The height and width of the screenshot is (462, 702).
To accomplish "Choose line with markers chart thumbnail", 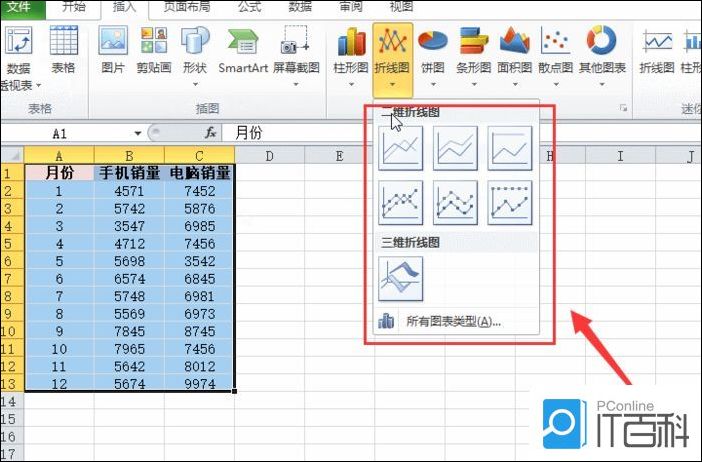I will click(401, 203).
